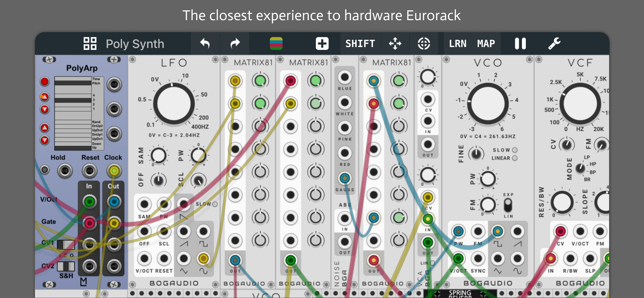Open the module grid menu icon

pos(90,44)
